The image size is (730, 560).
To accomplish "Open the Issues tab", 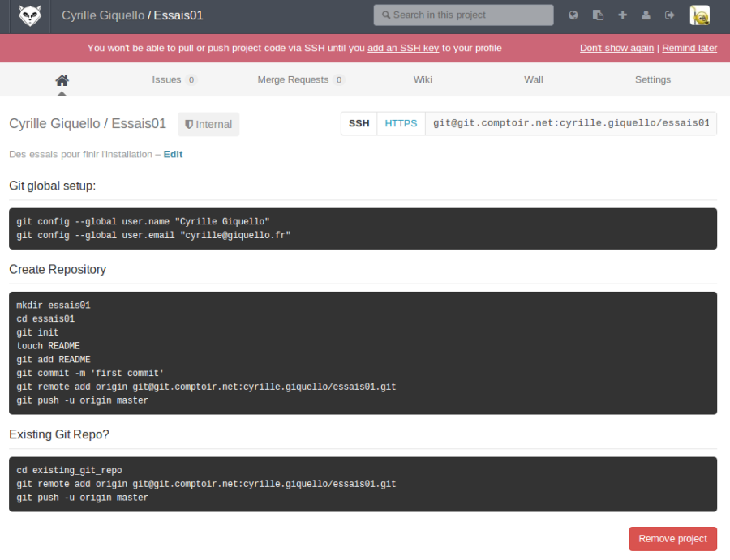I will (167, 79).
